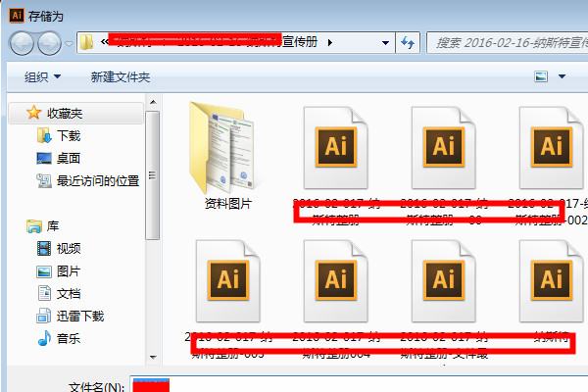Click the Back navigation arrow button
588x392 pixels.
22,43
